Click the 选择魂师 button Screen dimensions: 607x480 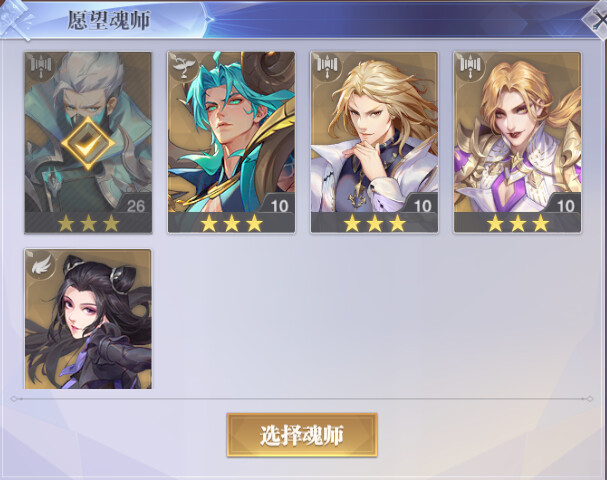302,435
